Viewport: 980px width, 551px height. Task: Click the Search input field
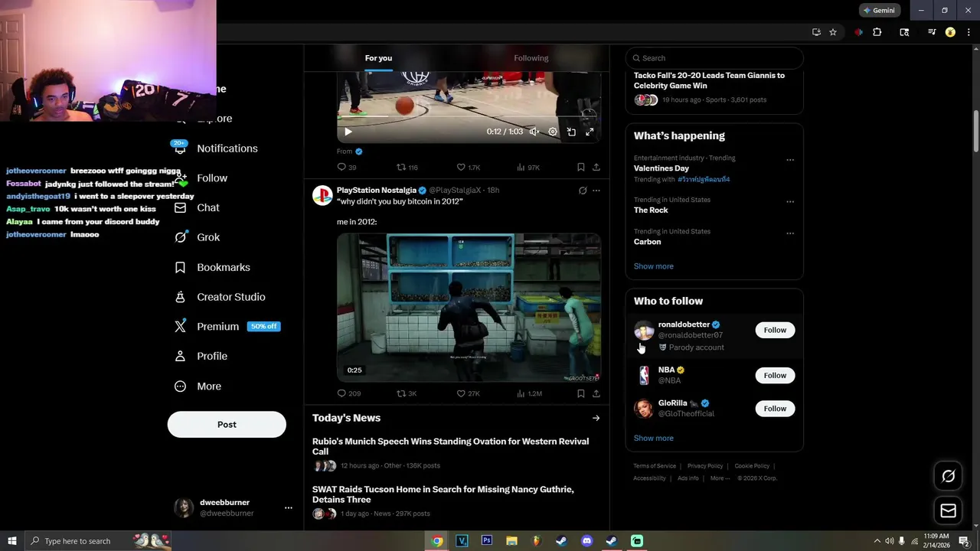(714, 58)
